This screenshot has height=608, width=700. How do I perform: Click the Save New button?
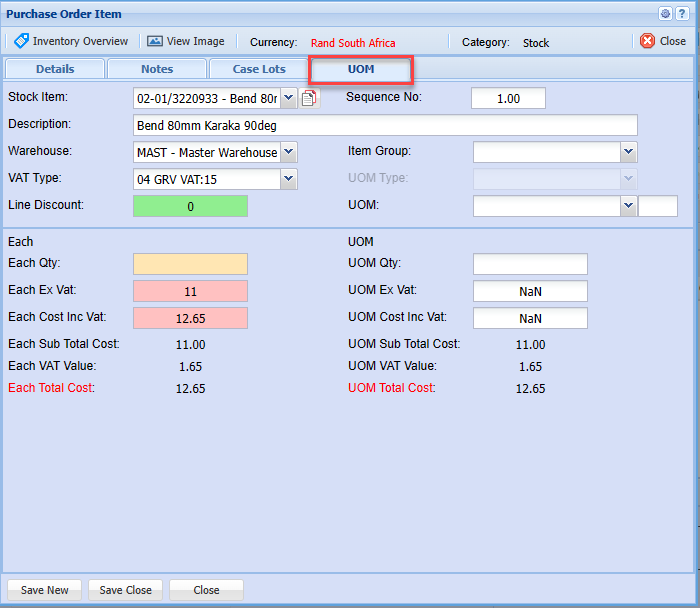click(x=45, y=590)
